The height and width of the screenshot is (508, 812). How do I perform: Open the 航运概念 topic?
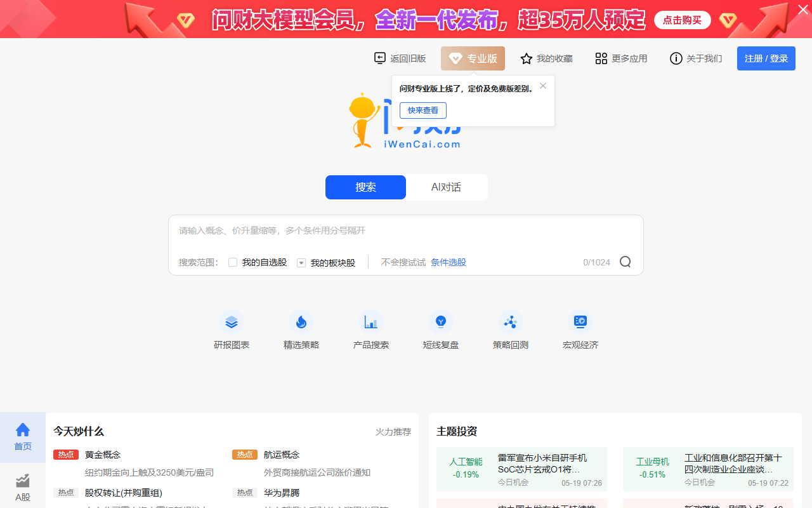click(x=282, y=455)
